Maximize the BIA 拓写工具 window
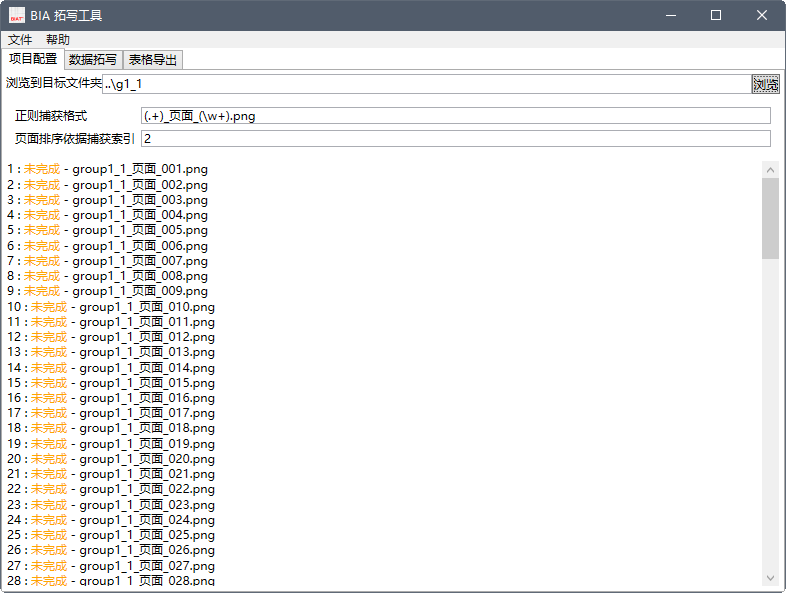 tap(716, 16)
